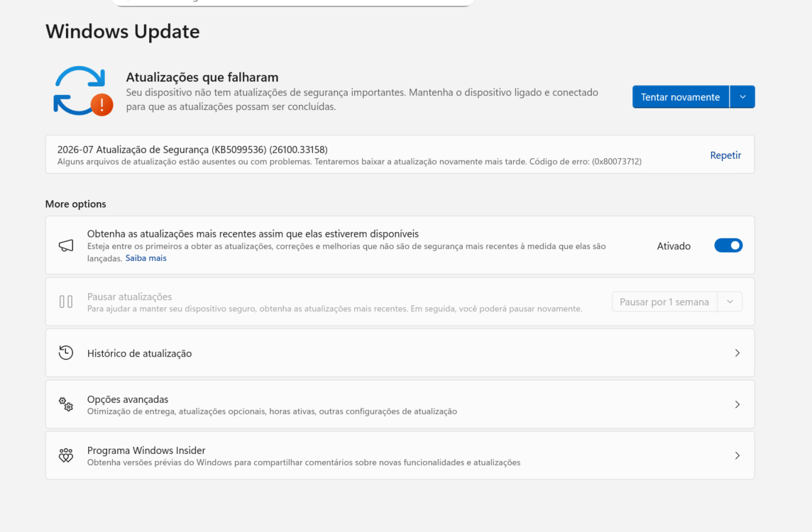Click the error code 0x80073712 text
This screenshot has height=532, width=812.
[x=617, y=162]
